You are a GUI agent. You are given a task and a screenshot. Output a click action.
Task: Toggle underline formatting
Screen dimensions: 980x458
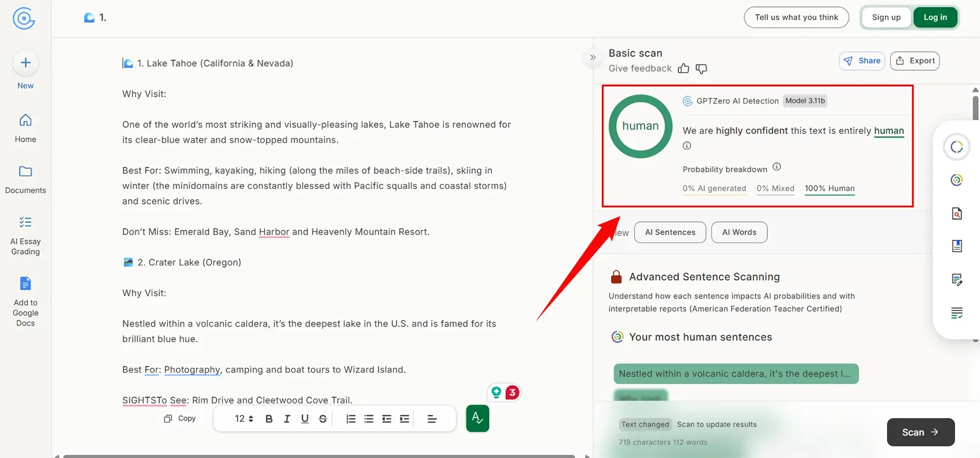coord(304,419)
